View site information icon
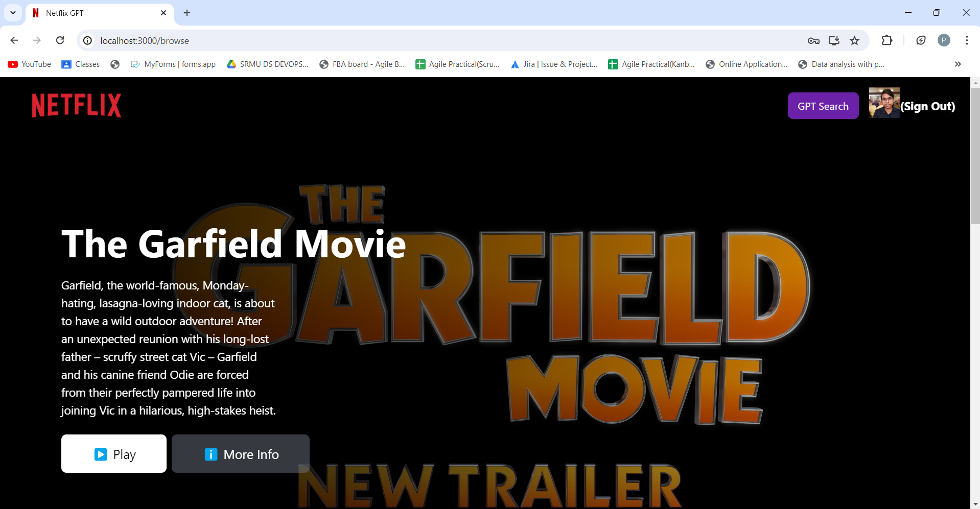The image size is (980, 509). pyautogui.click(x=88, y=40)
